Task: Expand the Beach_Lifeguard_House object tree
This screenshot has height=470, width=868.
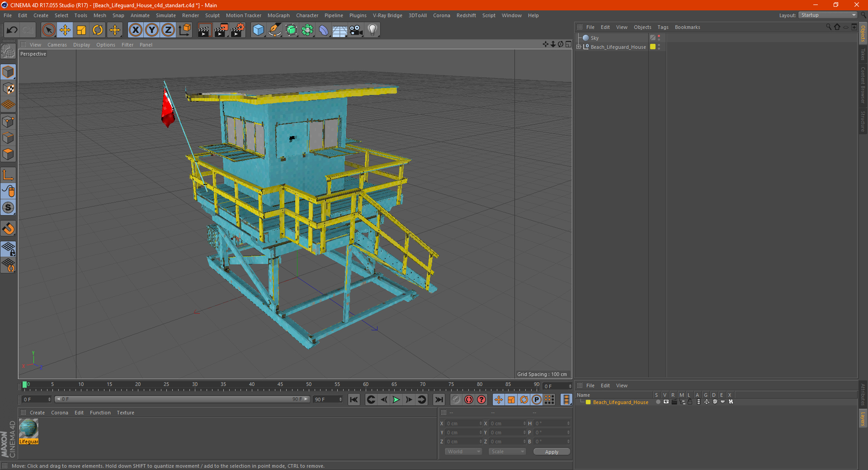Action: click(x=578, y=47)
